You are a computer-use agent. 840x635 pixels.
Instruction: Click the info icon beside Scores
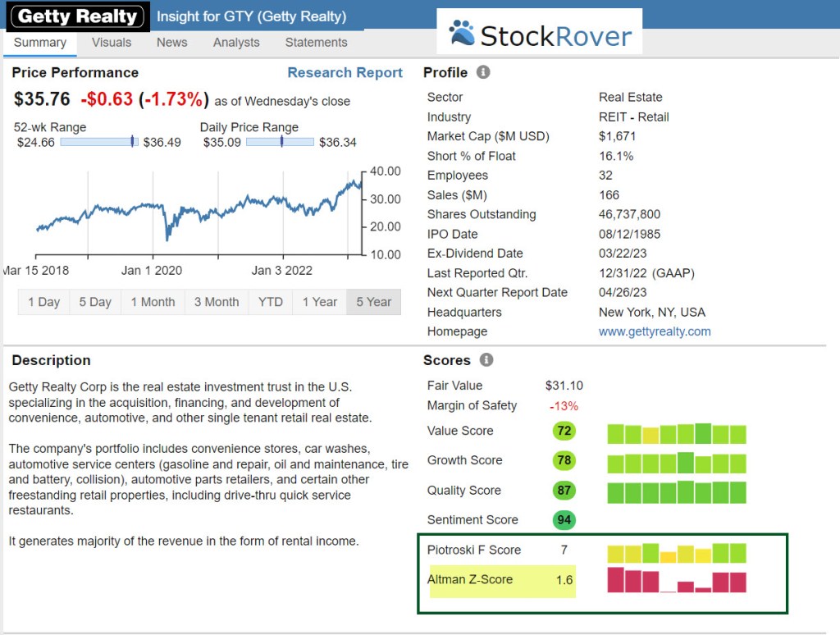tap(486, 360)
